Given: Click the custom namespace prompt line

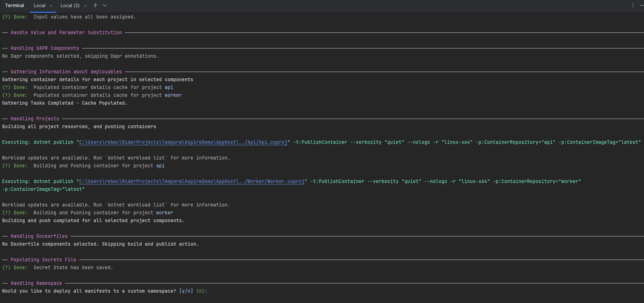Looking at the screenshot, I should click(104, 291).
